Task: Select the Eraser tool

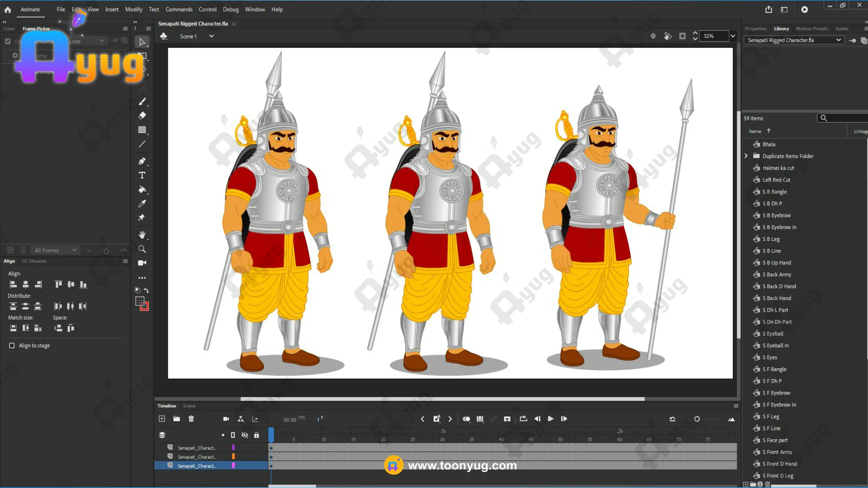Action: (x=142, y=116)
